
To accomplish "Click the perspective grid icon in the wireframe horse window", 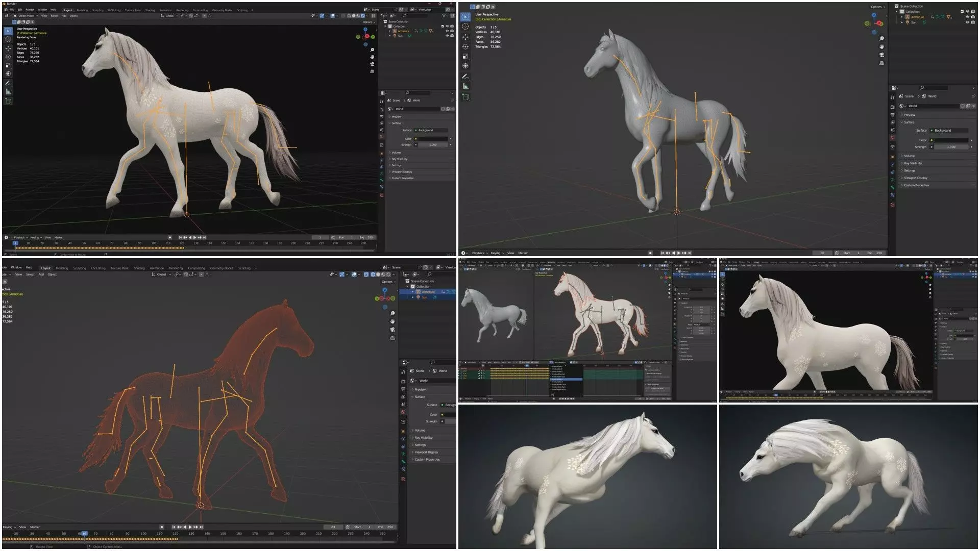I will (x=392, y=338).
